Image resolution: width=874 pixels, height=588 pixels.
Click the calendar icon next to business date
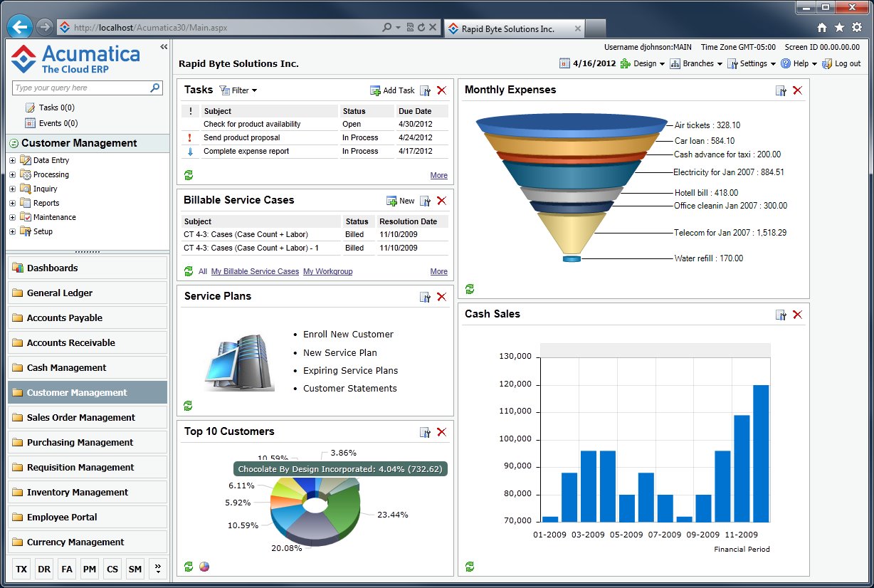(x=564, y=63)
